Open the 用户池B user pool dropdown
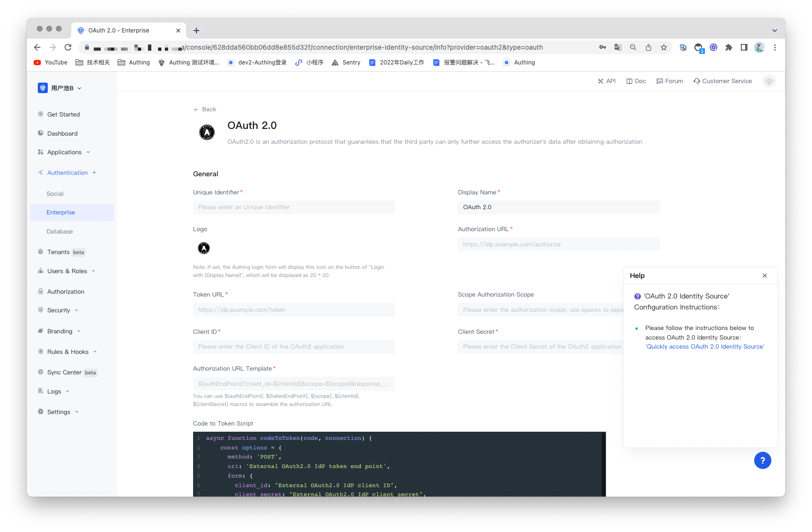The height and width of the screenshot is (532, 812). coord(60,88)
